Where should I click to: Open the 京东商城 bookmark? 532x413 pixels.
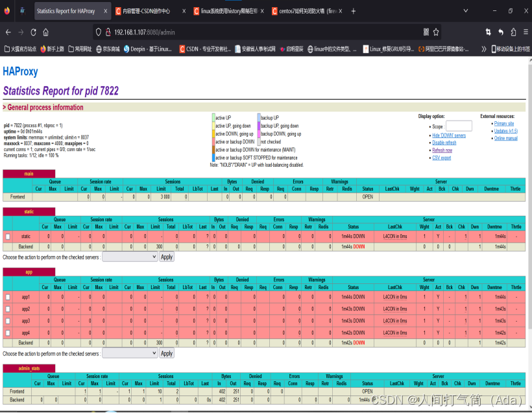pos(108,49)
